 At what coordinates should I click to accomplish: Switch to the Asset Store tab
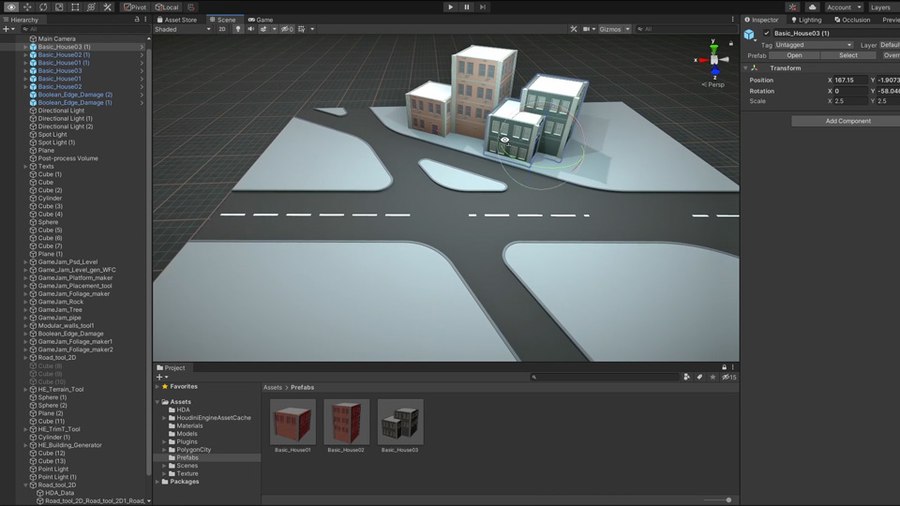click(x=177, y=20)
